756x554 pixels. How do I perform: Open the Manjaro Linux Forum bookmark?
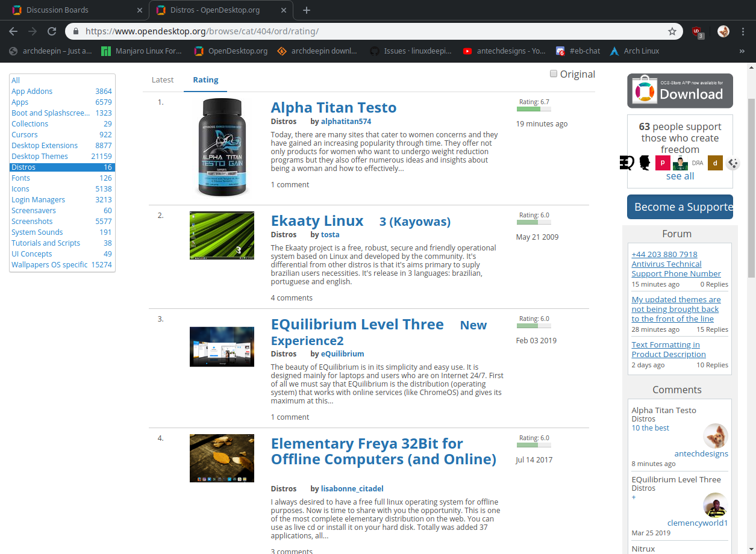pyautogui.click(x=142, y=51)
